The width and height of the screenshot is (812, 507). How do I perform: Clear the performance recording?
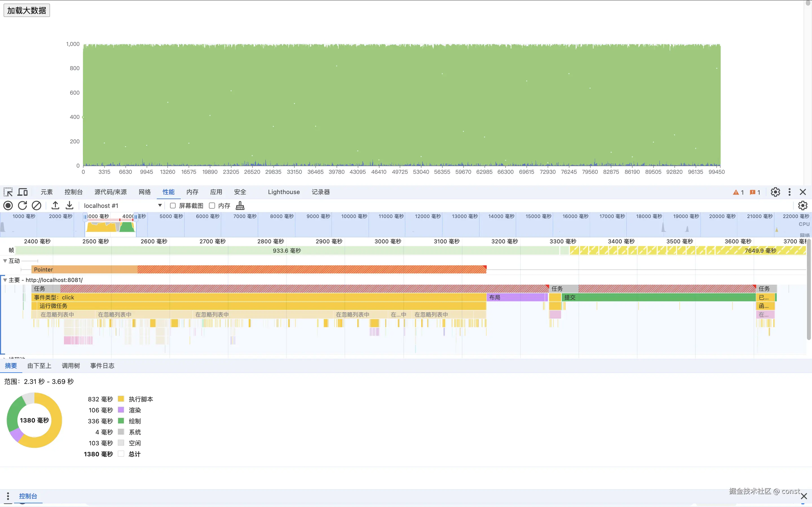(37, 206)
